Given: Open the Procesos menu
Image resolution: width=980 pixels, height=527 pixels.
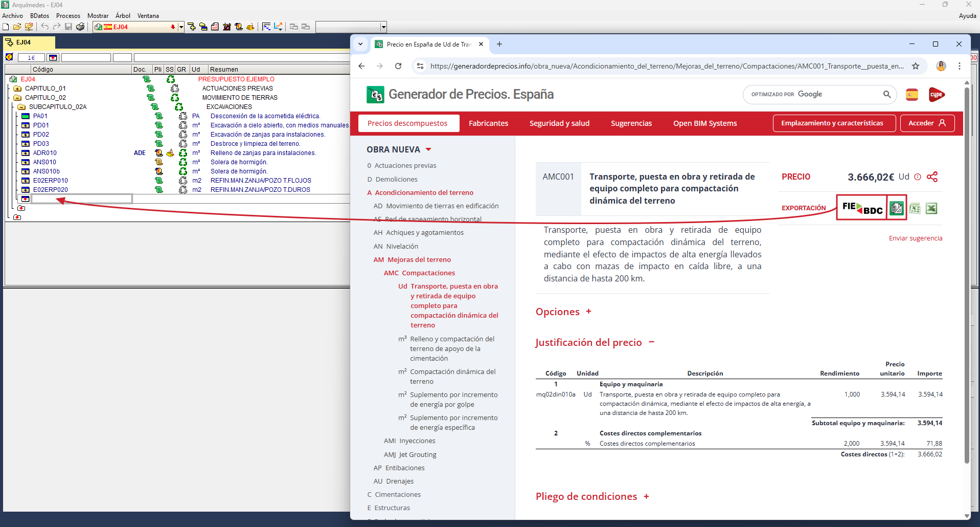Looking at the screenshot, I should tap(69, 16).
